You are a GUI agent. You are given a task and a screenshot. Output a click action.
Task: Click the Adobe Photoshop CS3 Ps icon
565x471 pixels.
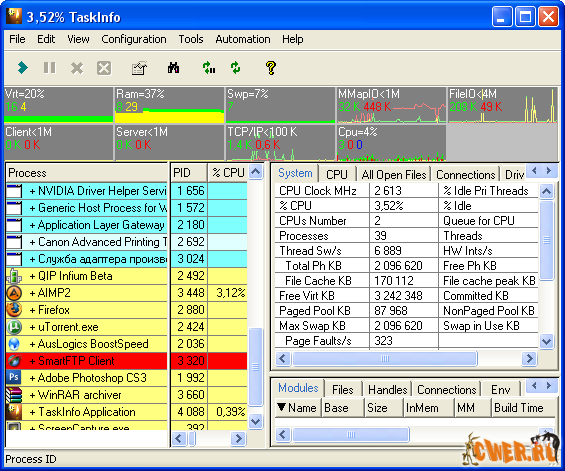click(14, 378)
